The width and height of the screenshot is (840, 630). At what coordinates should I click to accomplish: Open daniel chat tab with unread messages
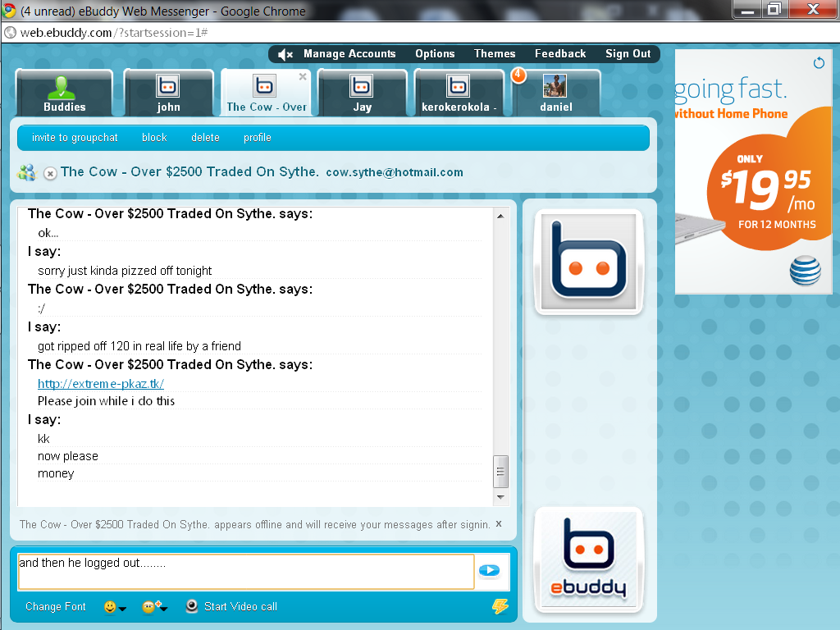556,93
